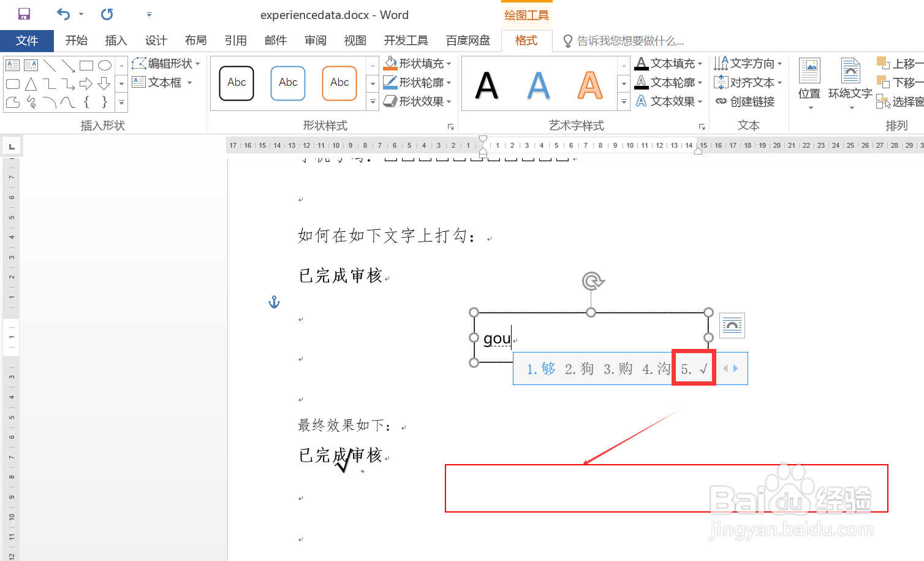924x561 pixels.
Task: Switch to the 开发工具 ribbon tab
Action: point(406,40)
